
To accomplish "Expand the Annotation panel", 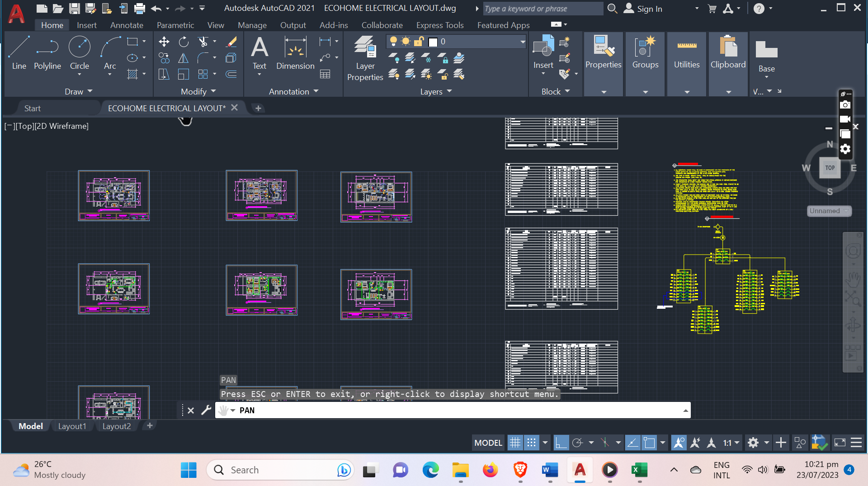I will click(x=293, y=91).
